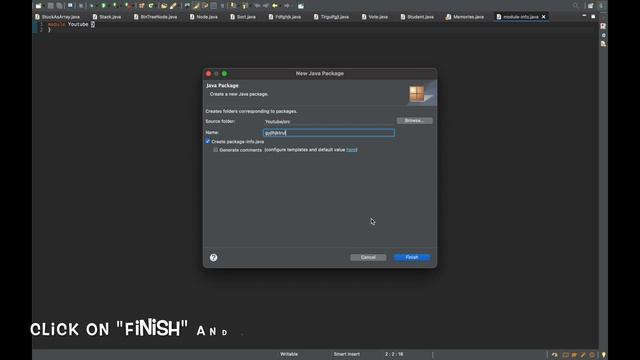Enable the Generate comments checkbox
This screenshot has width=640, height=360.
coord(216,150)
